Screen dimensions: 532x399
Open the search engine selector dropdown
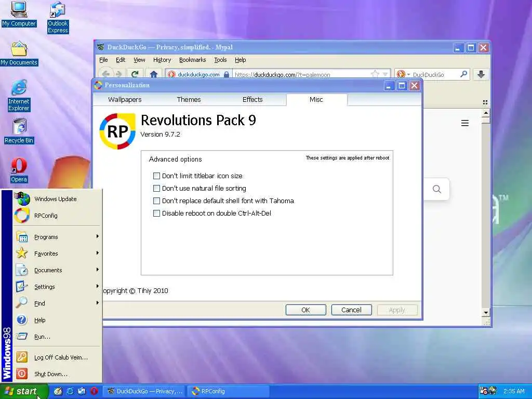tap(403, 74)
